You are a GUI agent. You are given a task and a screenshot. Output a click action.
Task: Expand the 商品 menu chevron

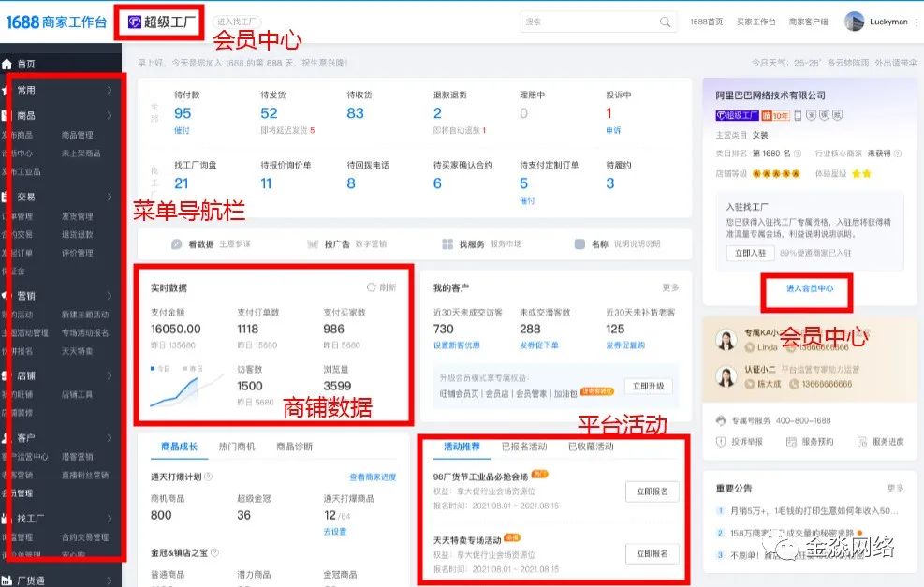tap(110, 115)
